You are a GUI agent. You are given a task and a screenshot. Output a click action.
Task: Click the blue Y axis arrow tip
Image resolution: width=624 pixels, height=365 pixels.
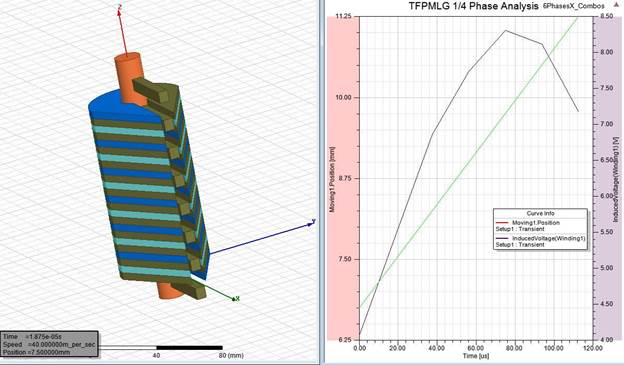(311, 225)
